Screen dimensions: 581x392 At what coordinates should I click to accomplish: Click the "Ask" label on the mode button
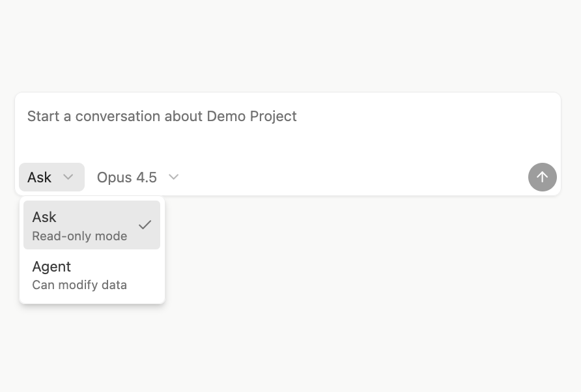click(x=40, y=177)
